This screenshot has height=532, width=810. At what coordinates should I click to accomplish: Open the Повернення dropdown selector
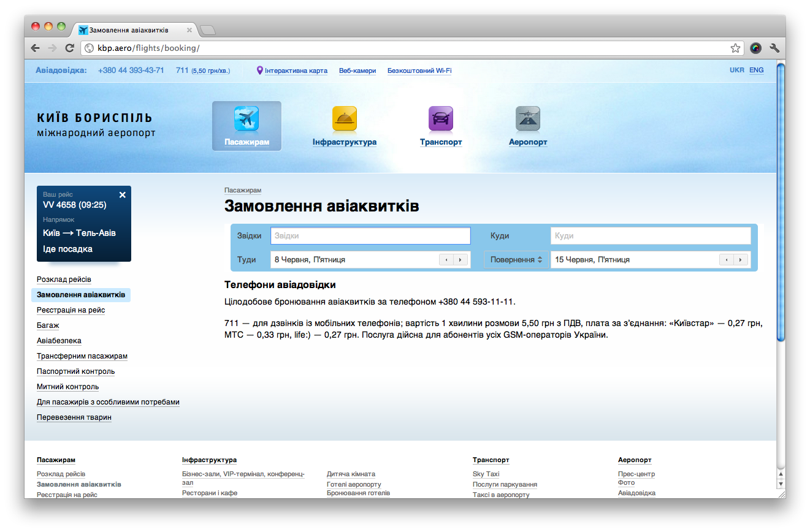(x=516, y=260)
